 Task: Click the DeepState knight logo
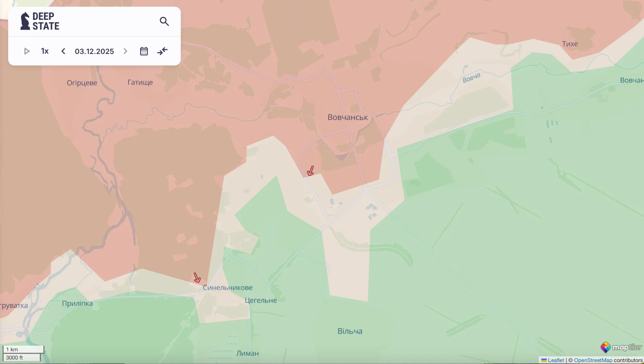[x=25, y=21]
